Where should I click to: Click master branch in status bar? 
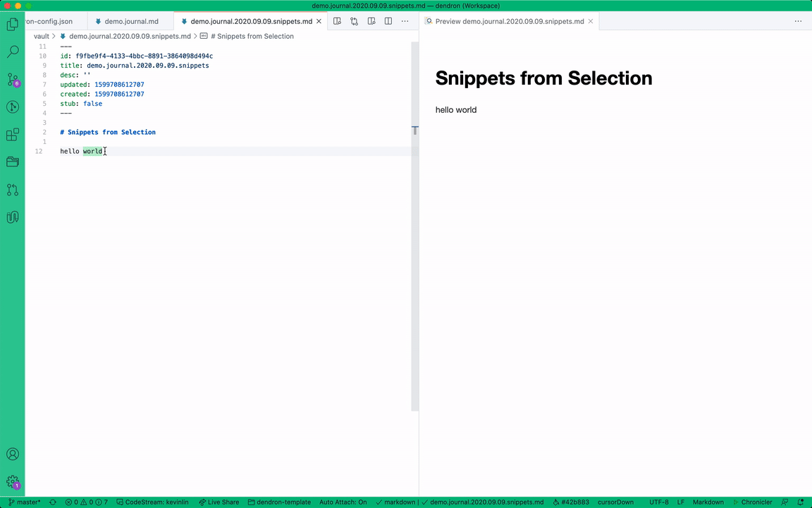coord(25,502)
